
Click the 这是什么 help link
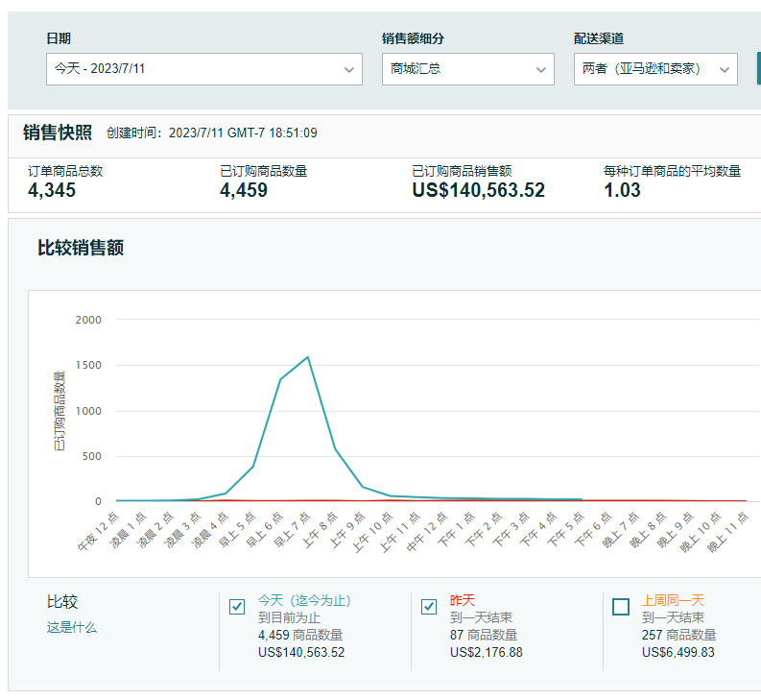[72, 628]
